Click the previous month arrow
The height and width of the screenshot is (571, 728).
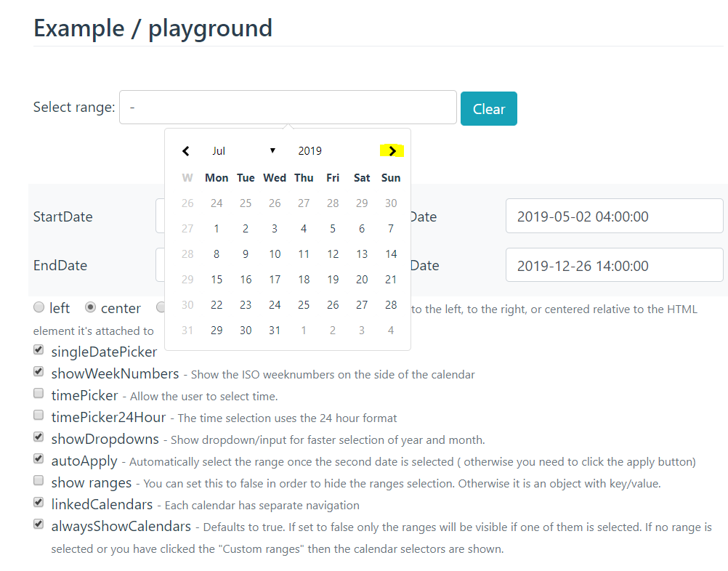coord(186,150)
